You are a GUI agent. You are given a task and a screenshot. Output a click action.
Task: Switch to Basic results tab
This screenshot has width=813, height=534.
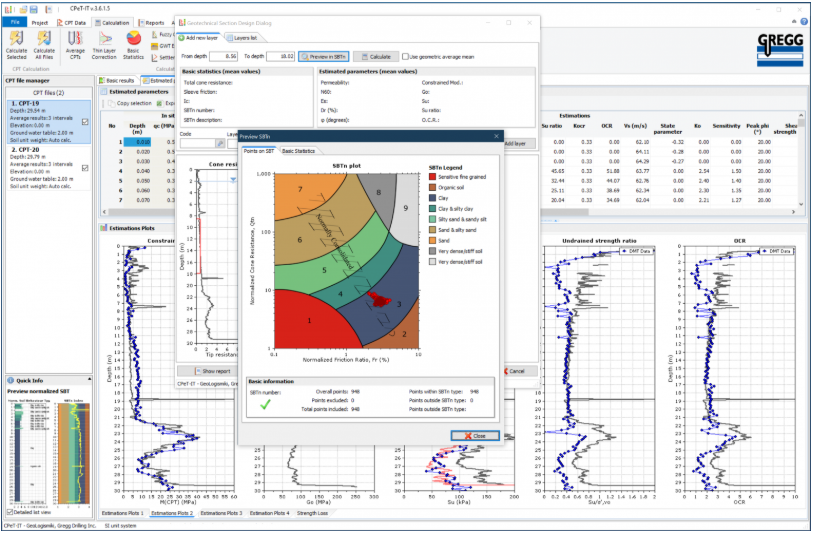117,80
